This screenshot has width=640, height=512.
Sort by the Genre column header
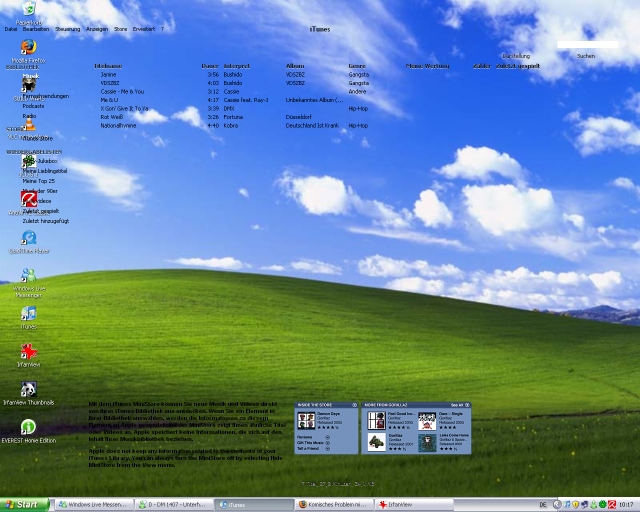click(x=357, y=66)
